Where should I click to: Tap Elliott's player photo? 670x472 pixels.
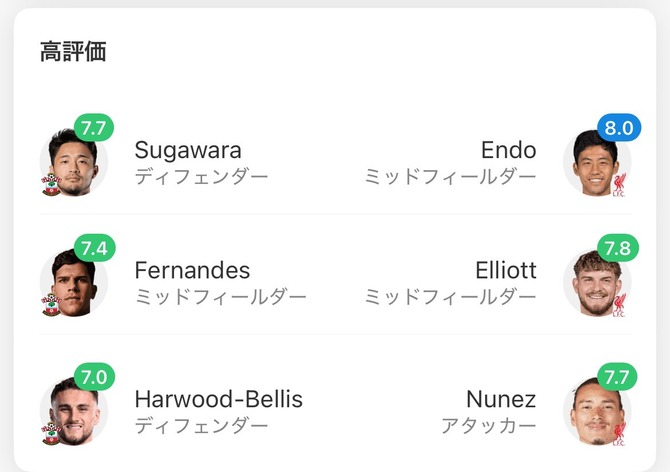597,284
